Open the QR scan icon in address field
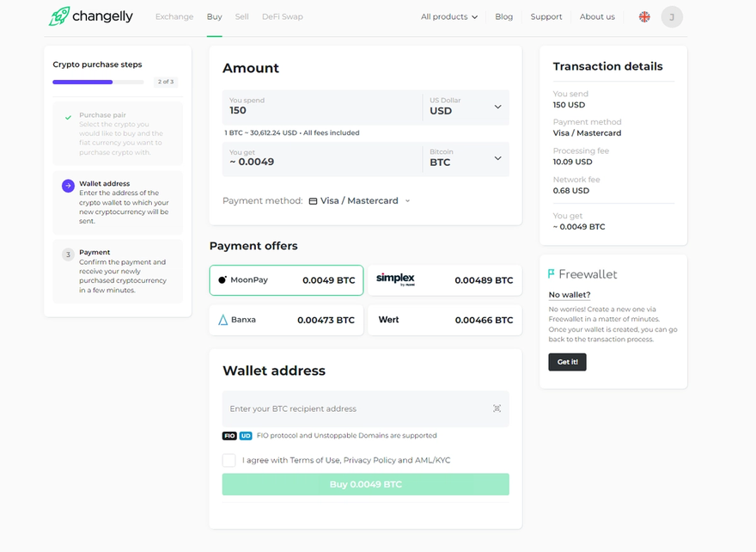Screen dimensions: 756x552 point(497,408)
